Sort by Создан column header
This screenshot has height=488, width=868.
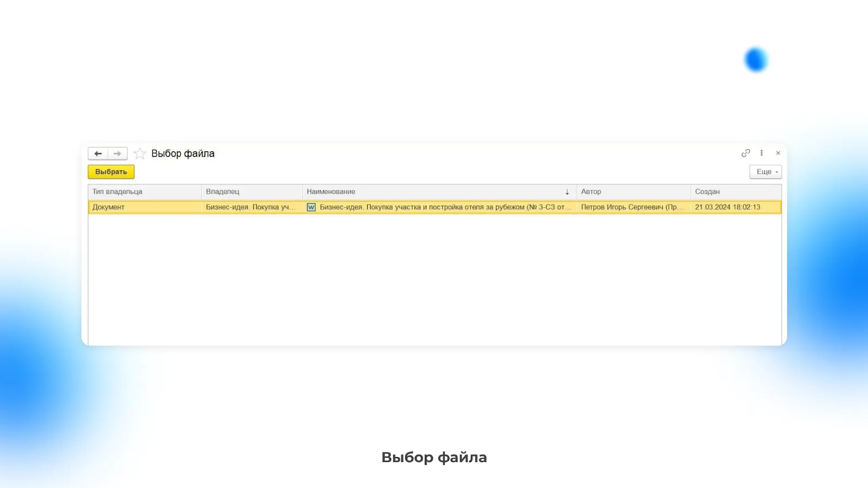point(707,191)
